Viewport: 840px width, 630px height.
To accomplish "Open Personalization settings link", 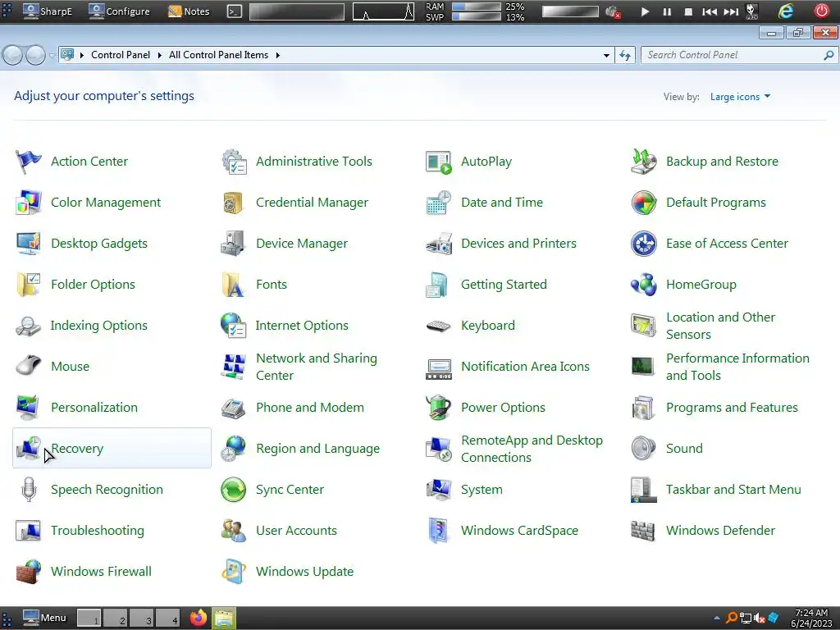I will [94, 408].
